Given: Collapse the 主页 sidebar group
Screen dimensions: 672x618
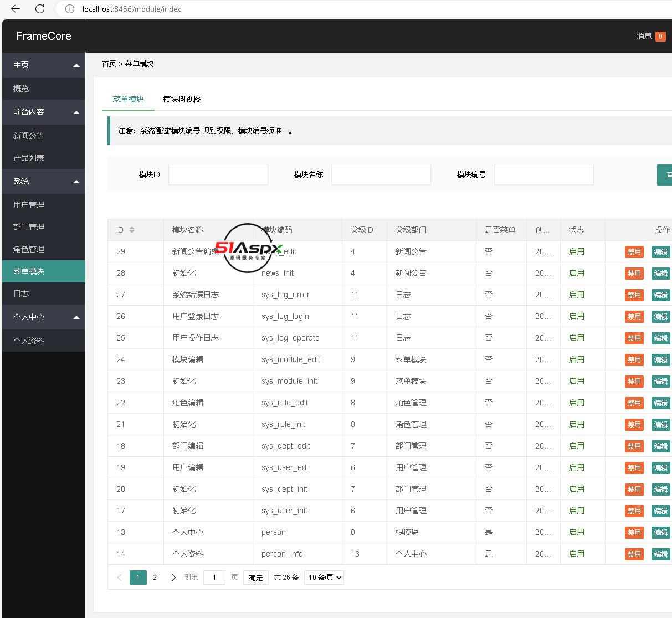Looking at the screenshot, I should click(44, 65).
